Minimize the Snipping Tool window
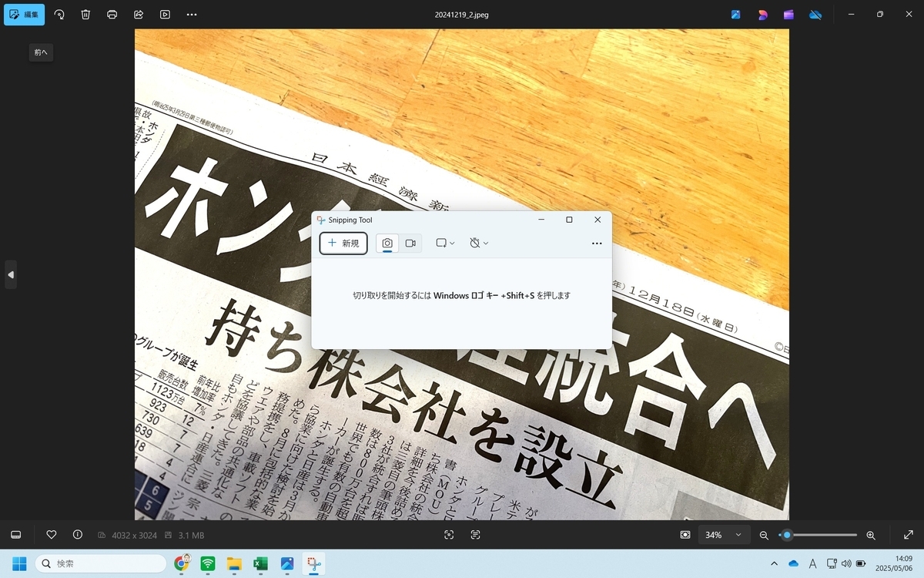924x578 pixels. click(541, 220)
